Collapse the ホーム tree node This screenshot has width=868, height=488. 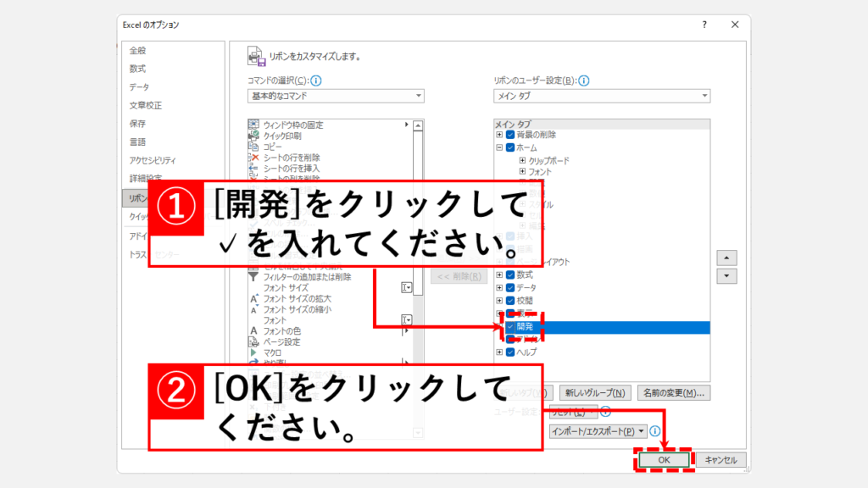(499, 147)
